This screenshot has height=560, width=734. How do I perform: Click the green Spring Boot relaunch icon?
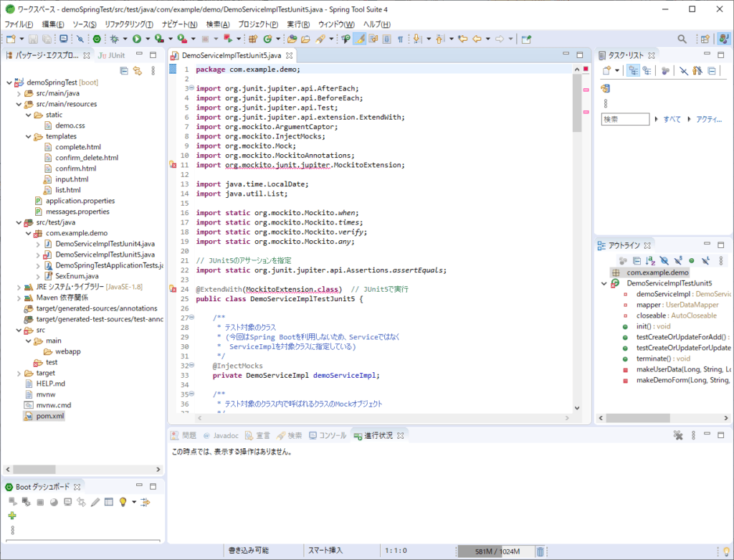click(x=97, y=39)
